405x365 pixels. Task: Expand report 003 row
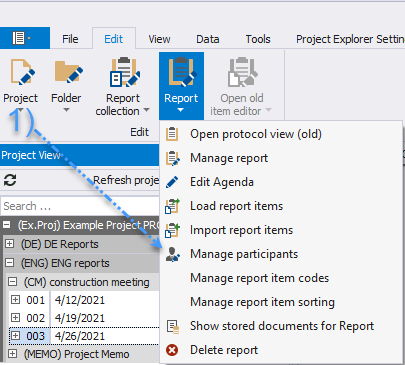click(15, 335)
